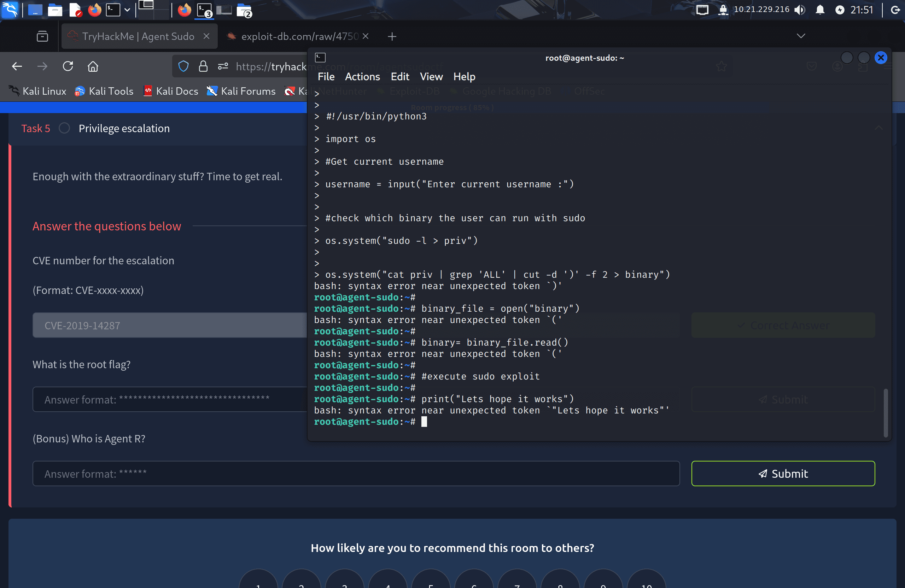905x588 pixels.
Task: Click the tryhackme URL address field
Action: click(271, 66)
